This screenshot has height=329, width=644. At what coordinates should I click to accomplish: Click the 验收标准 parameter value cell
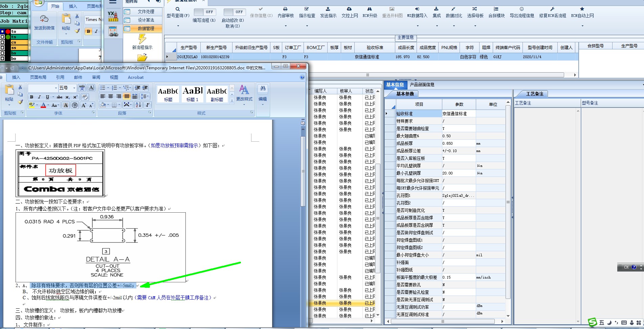click(x=459, y=114)
